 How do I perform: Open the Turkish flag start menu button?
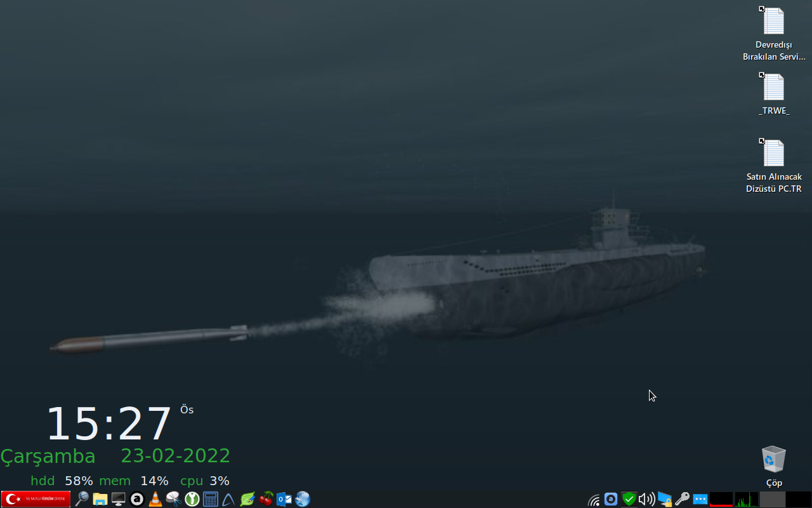(x=36, y=499)
